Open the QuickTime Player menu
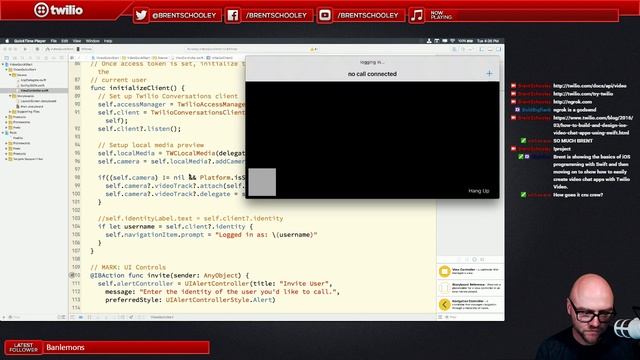This screenshot has width=640, height=360. (30, 41)
